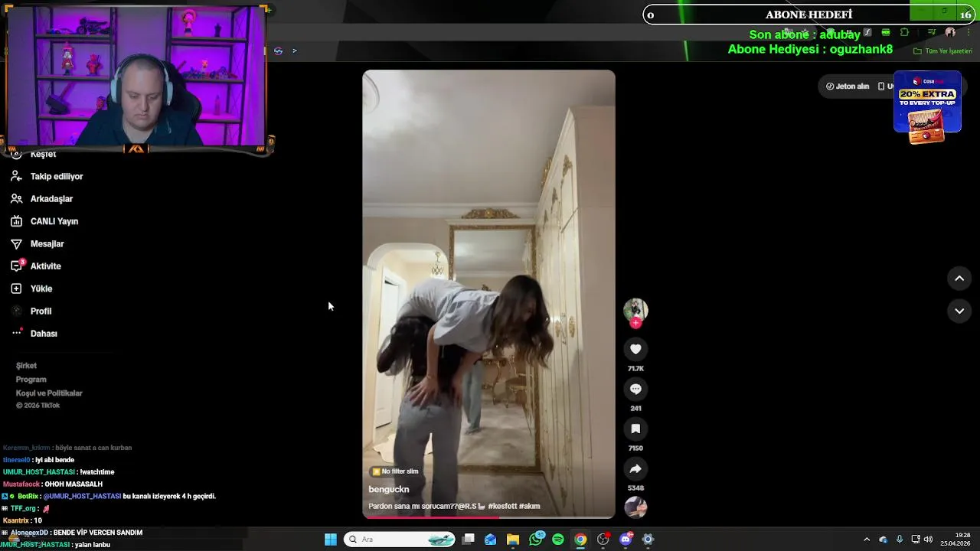Open the cloud sync tray icon
Viewport: 980px width, 551px height.
pyautogui.click(x=884, y=540)
